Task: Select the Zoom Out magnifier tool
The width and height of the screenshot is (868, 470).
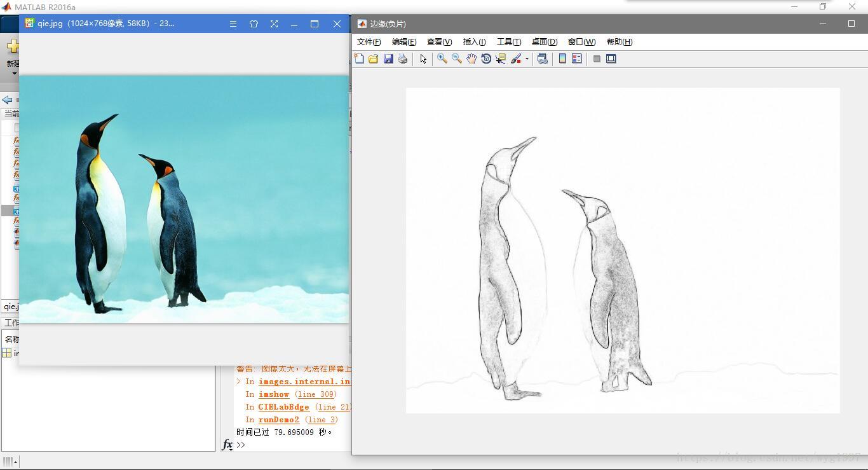Action: [456, 59]
